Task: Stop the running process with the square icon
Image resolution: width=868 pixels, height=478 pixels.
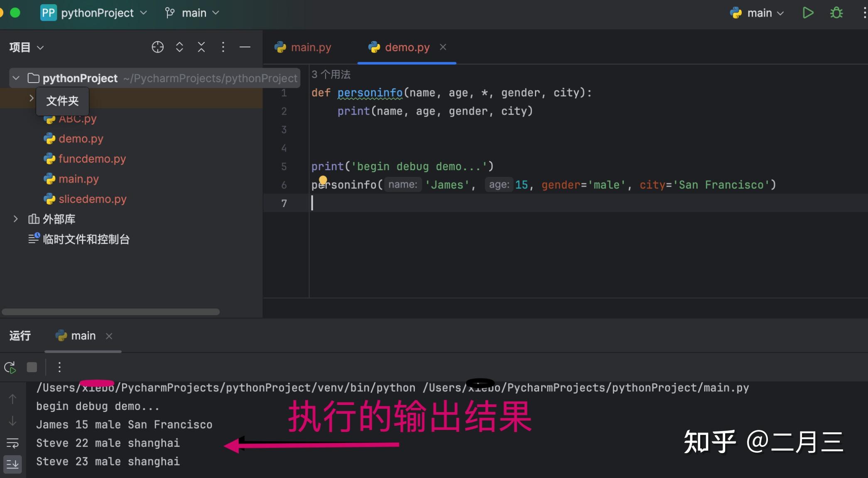Action: tap(32, 367)
